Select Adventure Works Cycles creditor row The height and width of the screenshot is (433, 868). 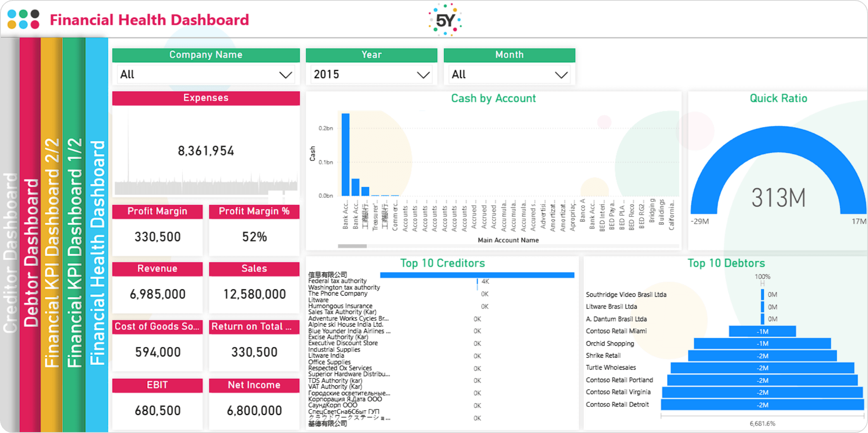coord(348,318)
